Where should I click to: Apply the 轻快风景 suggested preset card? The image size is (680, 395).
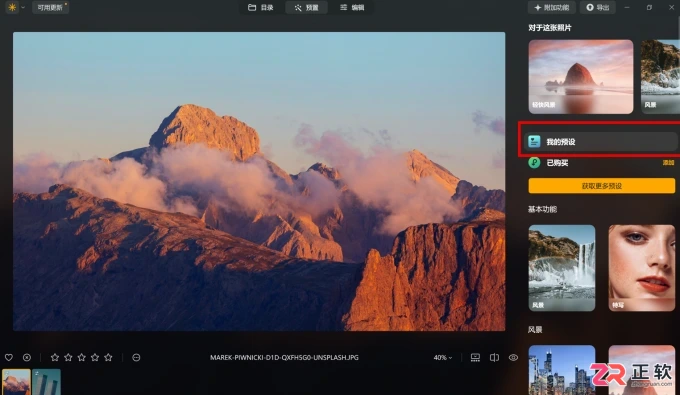(x=581, y=77)
